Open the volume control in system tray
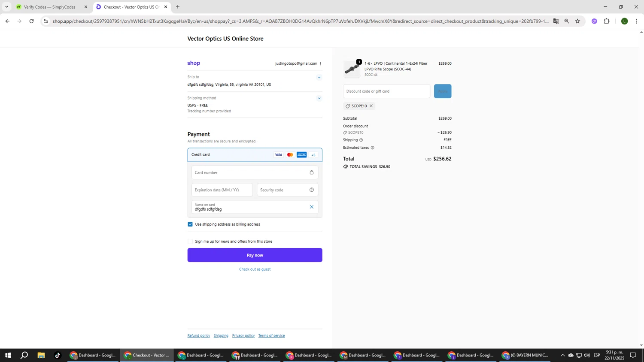 pyautogui.click(x=587, y=355)
